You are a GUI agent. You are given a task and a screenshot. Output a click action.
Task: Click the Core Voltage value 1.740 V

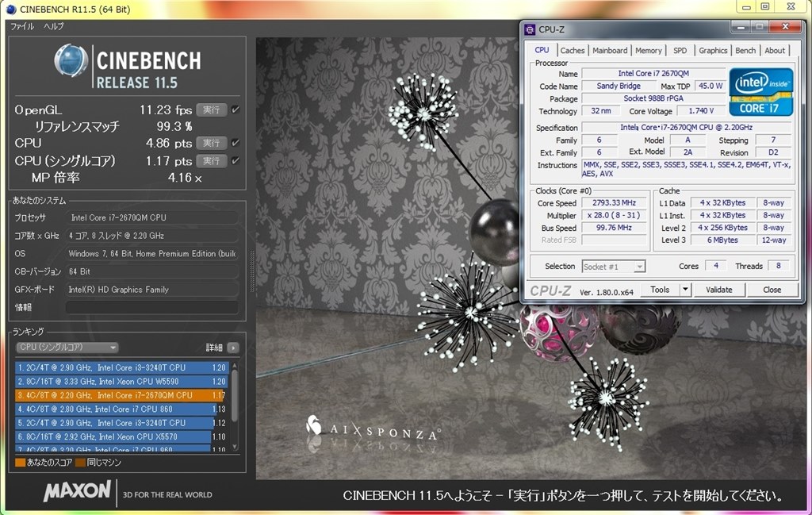[701, 111]
